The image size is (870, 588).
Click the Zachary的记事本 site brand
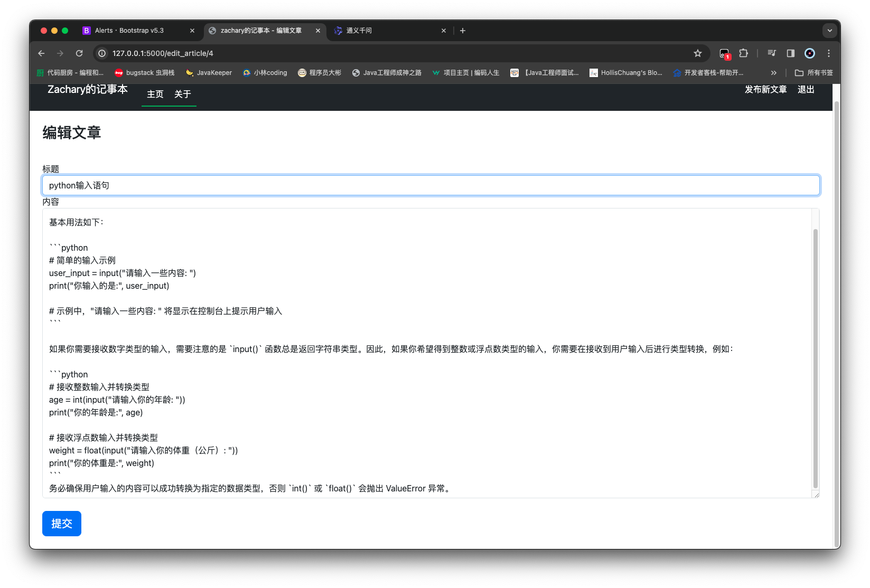[x=88, y=89]
